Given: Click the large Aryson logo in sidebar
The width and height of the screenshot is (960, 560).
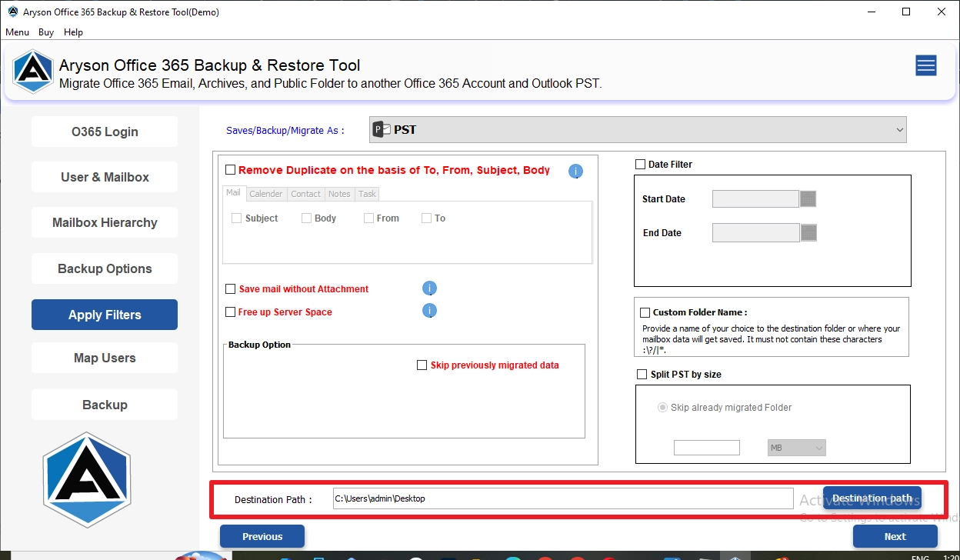Looking at the screenshot, I should point(87,479).
